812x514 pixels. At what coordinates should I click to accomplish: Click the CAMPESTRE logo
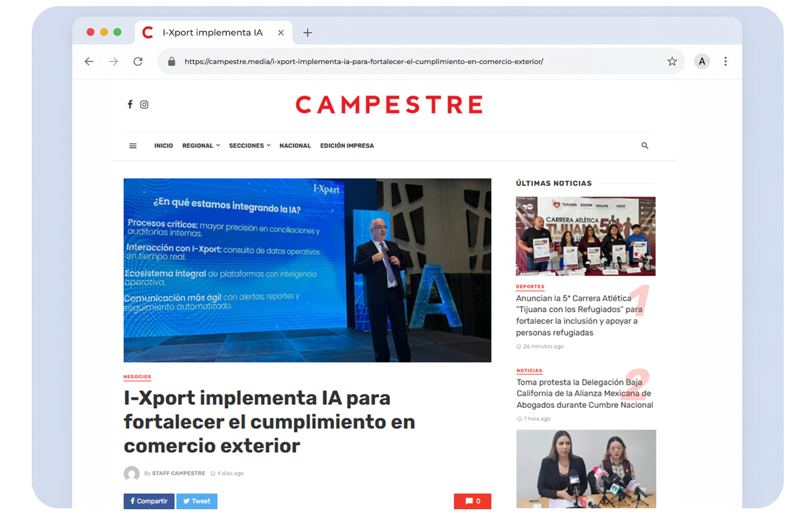[389, 104]
